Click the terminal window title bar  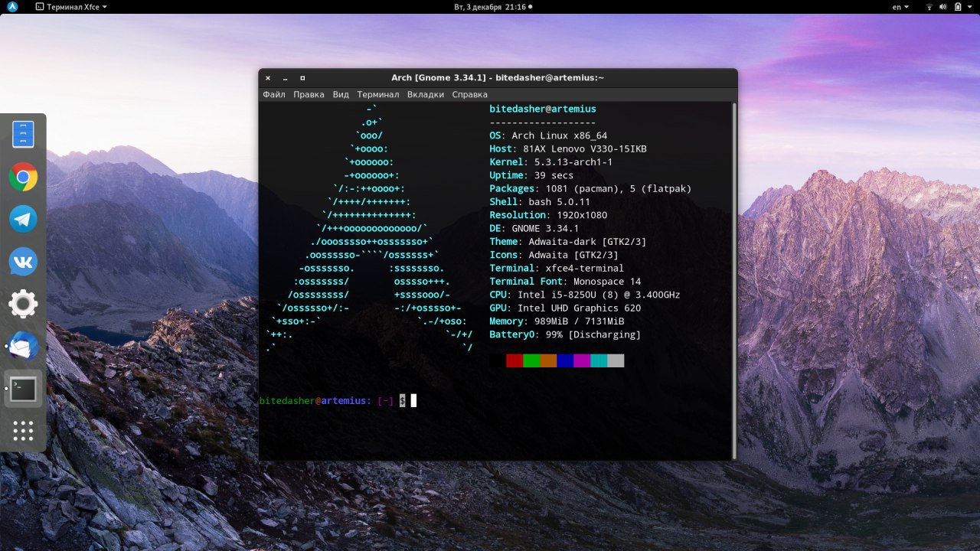pos(498,77)
